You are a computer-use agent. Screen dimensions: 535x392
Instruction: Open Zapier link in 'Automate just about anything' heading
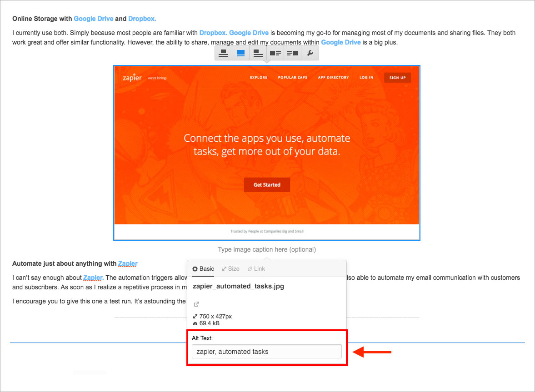(128, 263)
